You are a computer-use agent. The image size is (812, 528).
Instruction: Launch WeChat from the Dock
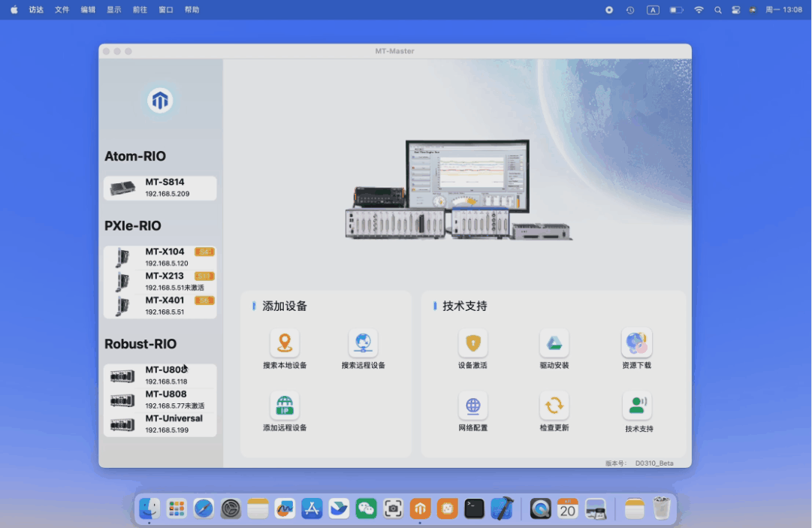pyautogui.click(x=366, y=508)
